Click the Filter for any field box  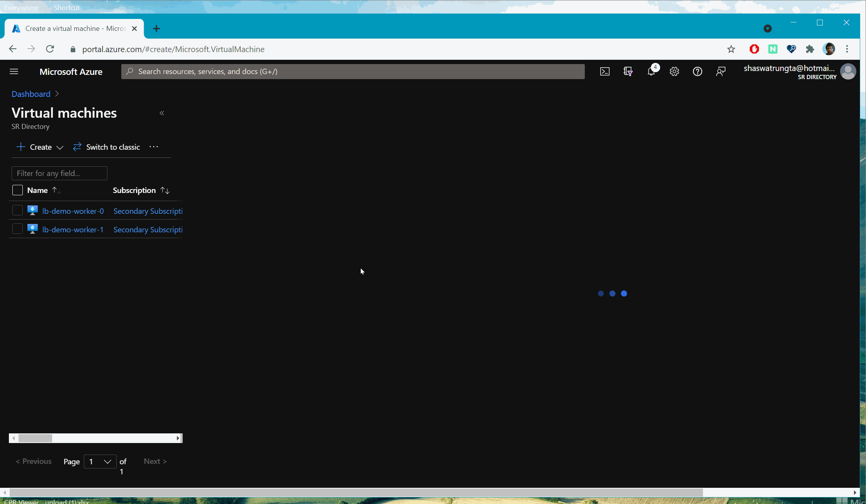59,173
